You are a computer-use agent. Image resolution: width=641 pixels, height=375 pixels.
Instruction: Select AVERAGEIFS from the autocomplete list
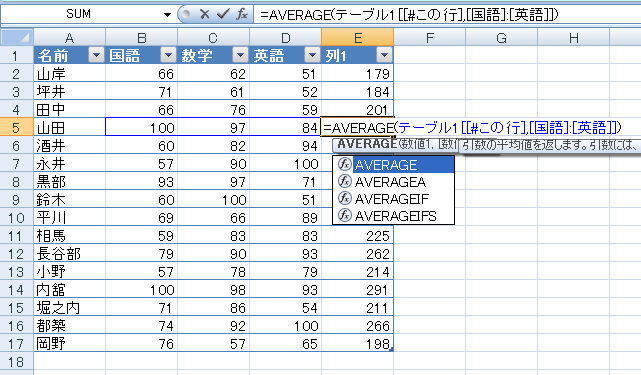point(394,216)
